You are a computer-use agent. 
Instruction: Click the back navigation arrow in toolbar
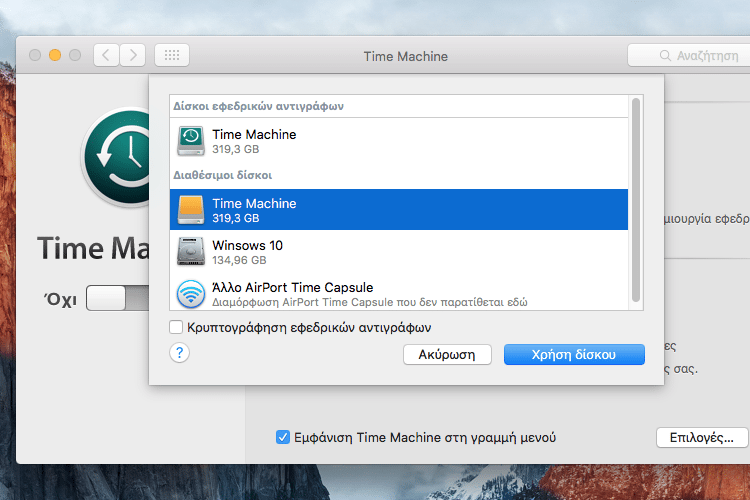pos(106,56)
